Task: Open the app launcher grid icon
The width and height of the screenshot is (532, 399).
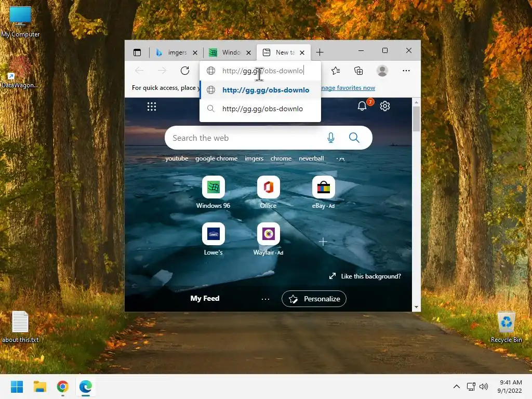Action: pos(152,107)
